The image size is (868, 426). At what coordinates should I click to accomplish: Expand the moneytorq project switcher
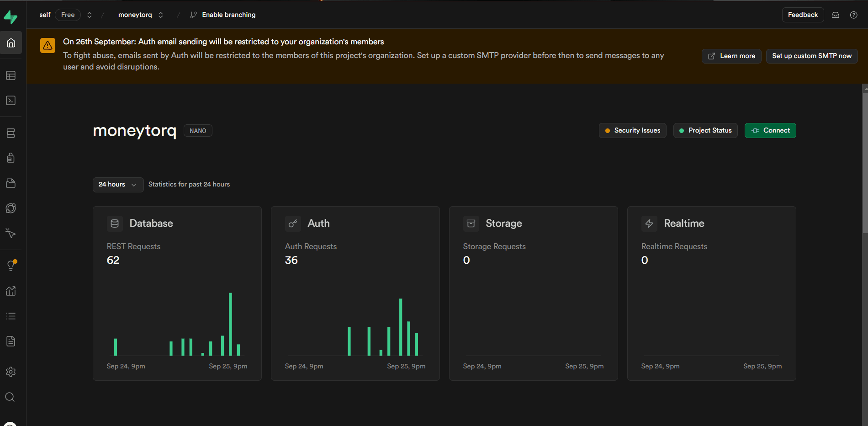click(161, 15)
